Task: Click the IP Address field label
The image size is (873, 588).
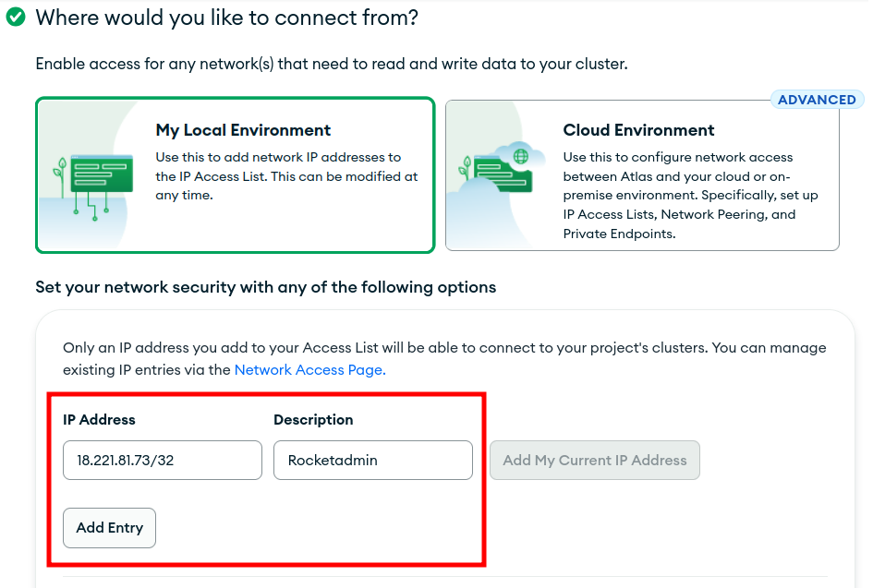Action: point(99,419)
